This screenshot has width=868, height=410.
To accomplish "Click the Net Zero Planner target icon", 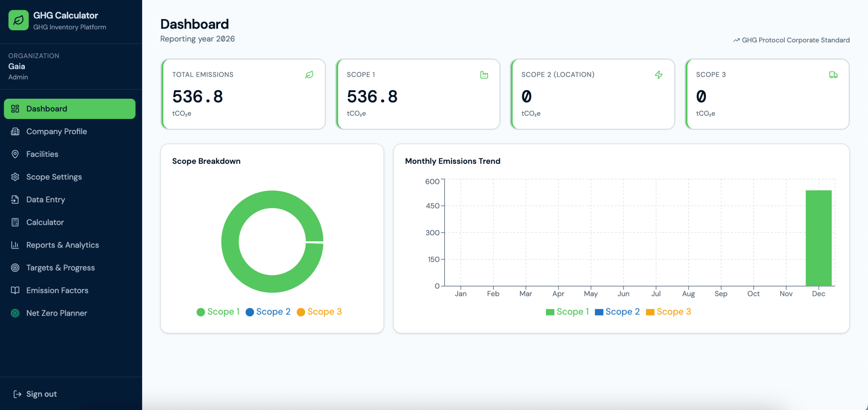I will [x=15, y=313].
